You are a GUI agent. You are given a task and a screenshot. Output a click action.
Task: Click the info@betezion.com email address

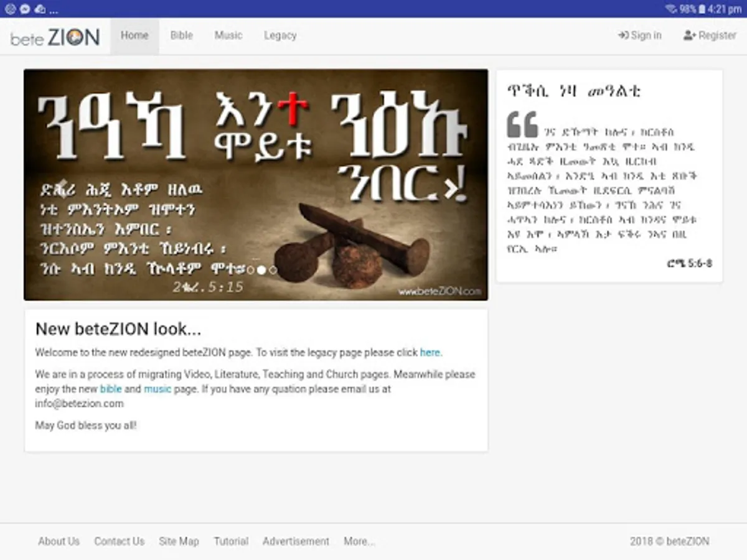[x=79, y=403]
